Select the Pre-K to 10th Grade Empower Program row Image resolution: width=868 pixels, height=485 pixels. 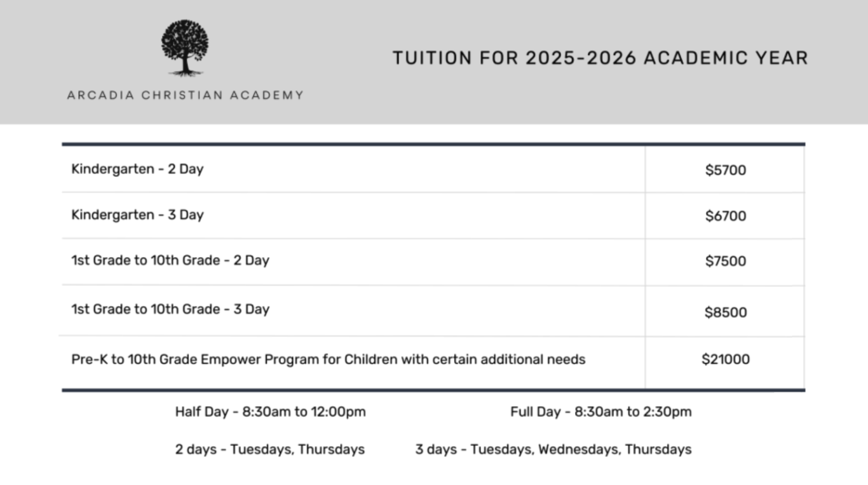(328, 359)
